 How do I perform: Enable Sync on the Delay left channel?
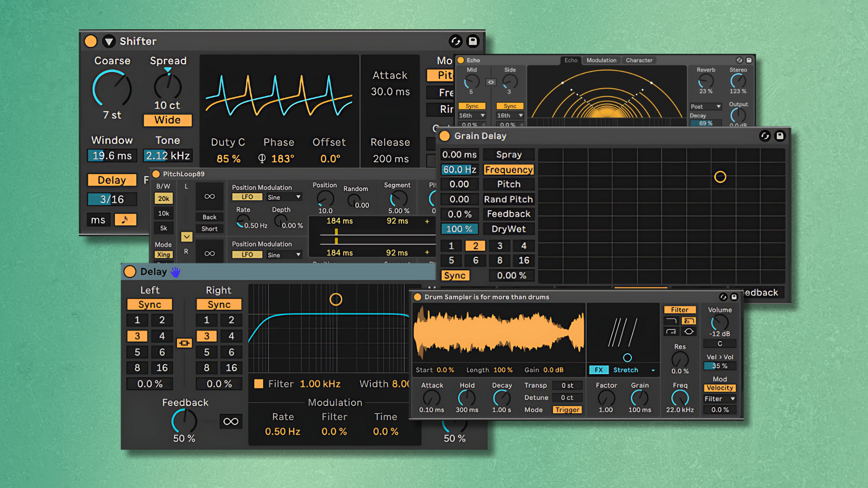(149, 304)
